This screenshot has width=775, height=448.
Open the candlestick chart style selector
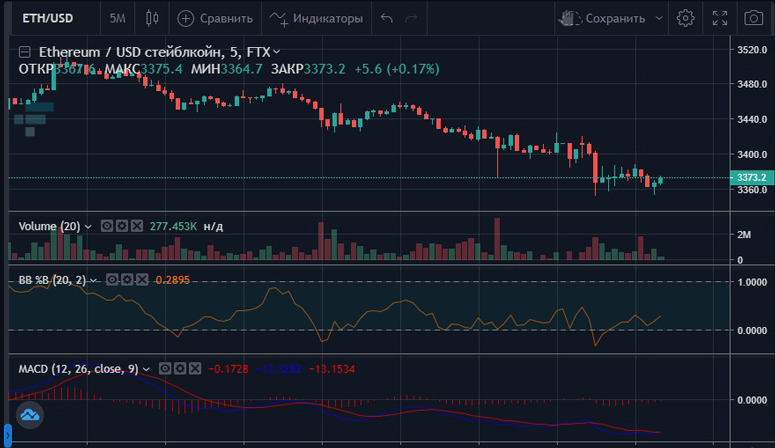click(152, 18)
